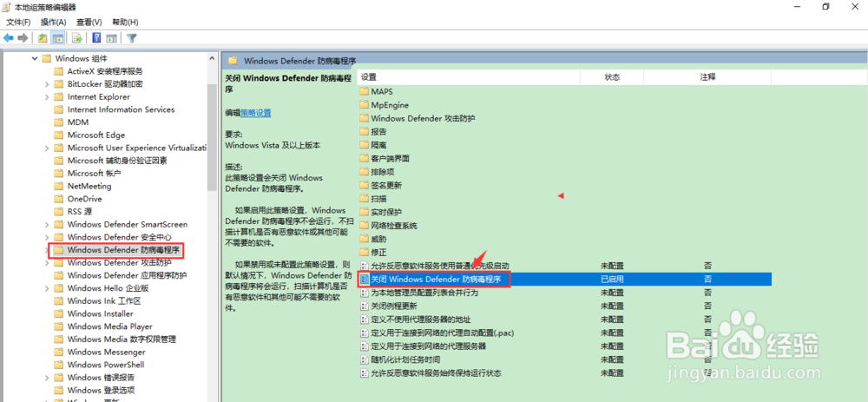Expand the Internet Explorer tree node

click(x=47, y=96)
